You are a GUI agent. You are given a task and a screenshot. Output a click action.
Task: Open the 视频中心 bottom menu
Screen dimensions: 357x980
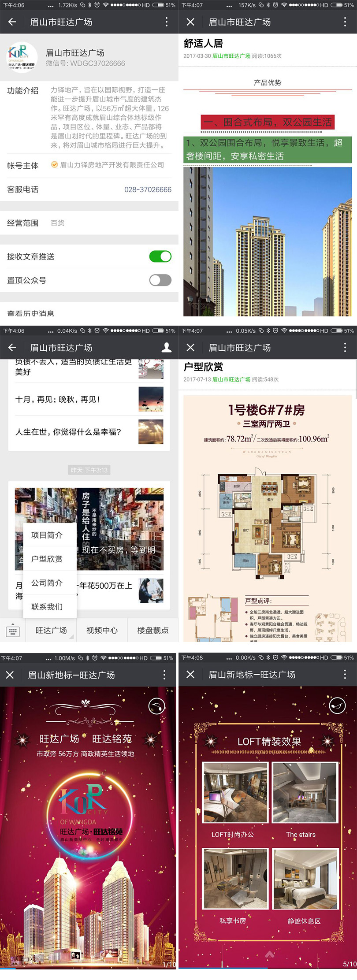(x=102, y=631)
